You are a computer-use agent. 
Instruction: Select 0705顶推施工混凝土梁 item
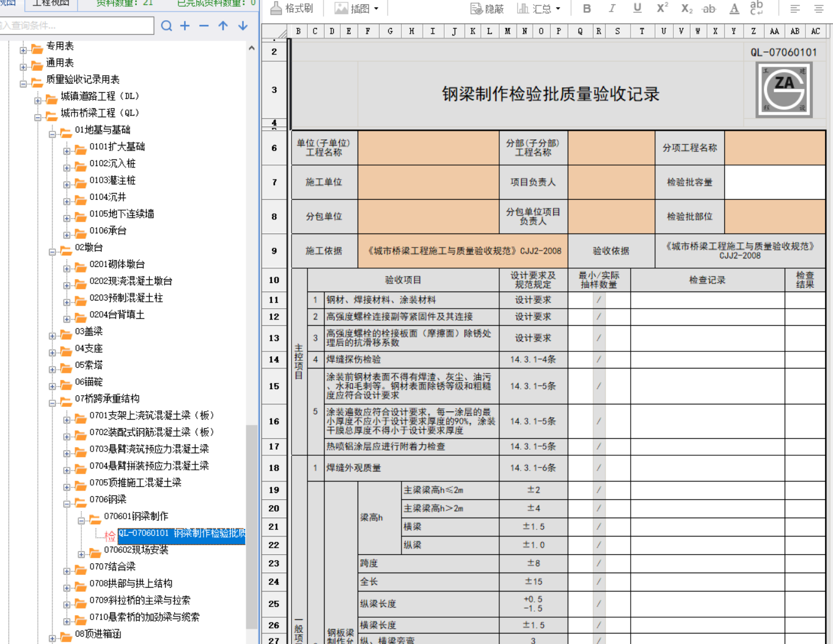135,483
